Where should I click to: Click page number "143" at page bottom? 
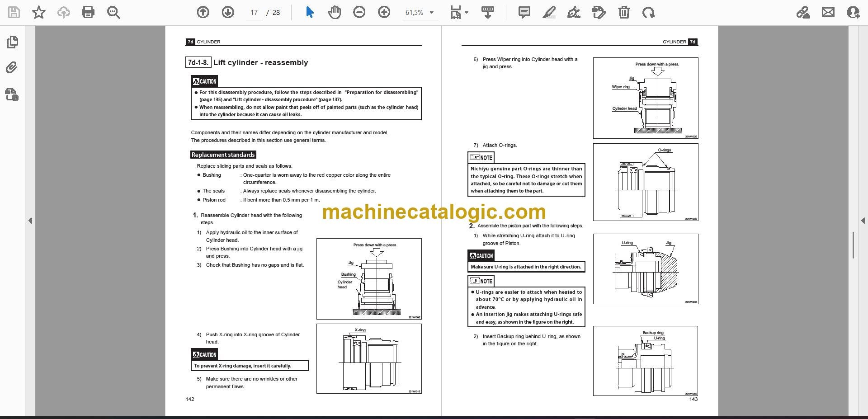coord(693,399)
